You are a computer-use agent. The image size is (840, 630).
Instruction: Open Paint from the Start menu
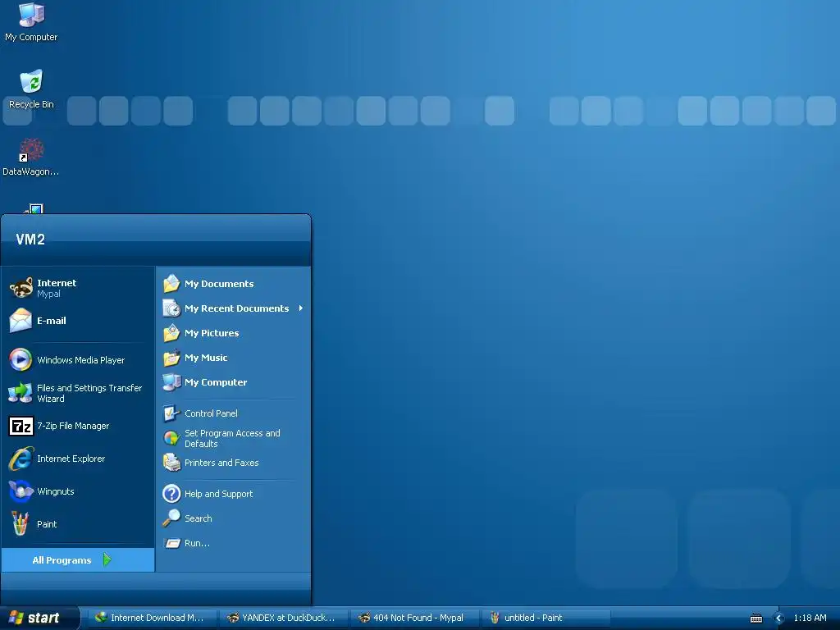(x=78, y=524)
